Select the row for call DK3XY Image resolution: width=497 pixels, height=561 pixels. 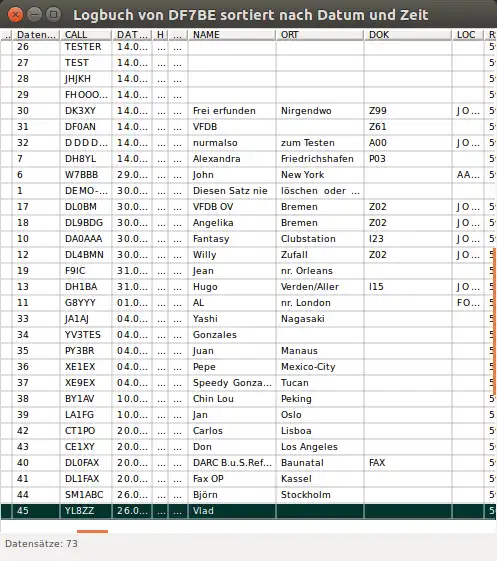click(248, 111)
